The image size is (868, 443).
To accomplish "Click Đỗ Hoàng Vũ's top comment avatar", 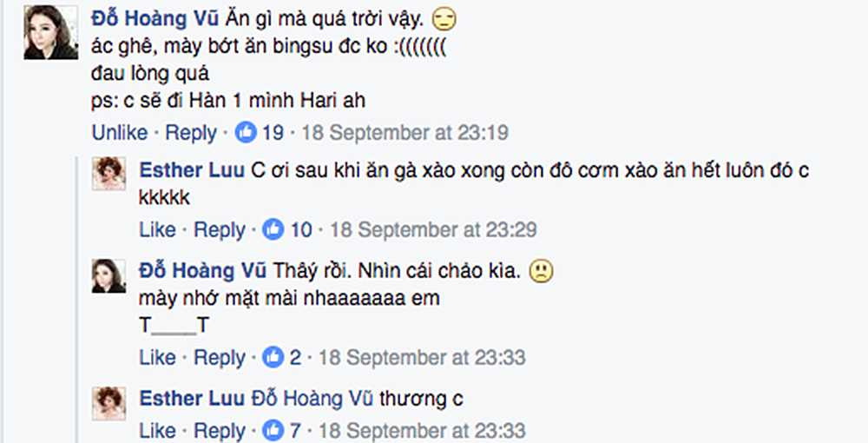I will pos(51,32).
